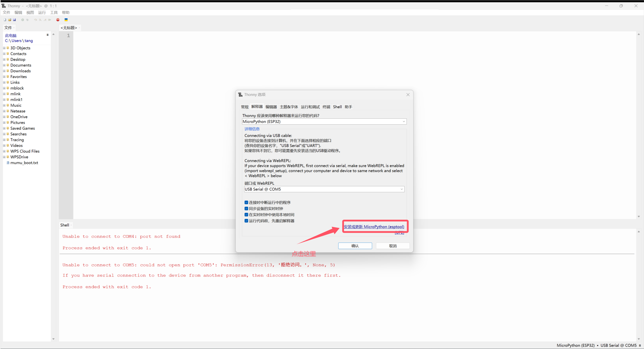The image size is (644, 349).
Task: Click the Debug current script icon
Action: pos(27,20)
